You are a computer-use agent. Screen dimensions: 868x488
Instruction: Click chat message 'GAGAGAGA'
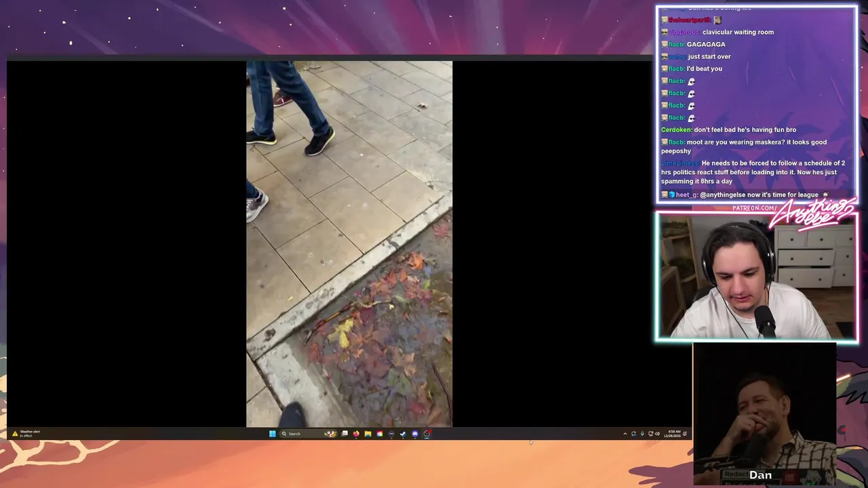[x=706, y=44]
